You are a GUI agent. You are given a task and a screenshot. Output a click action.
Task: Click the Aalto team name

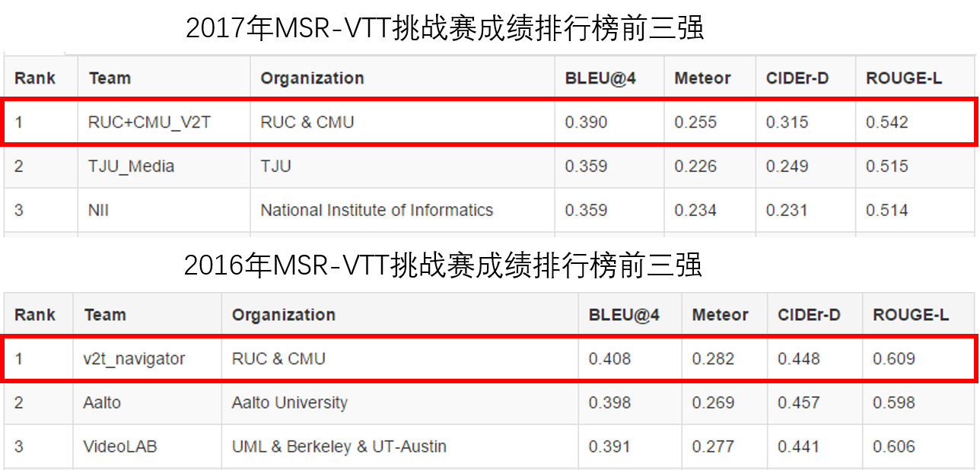point(102,402)
